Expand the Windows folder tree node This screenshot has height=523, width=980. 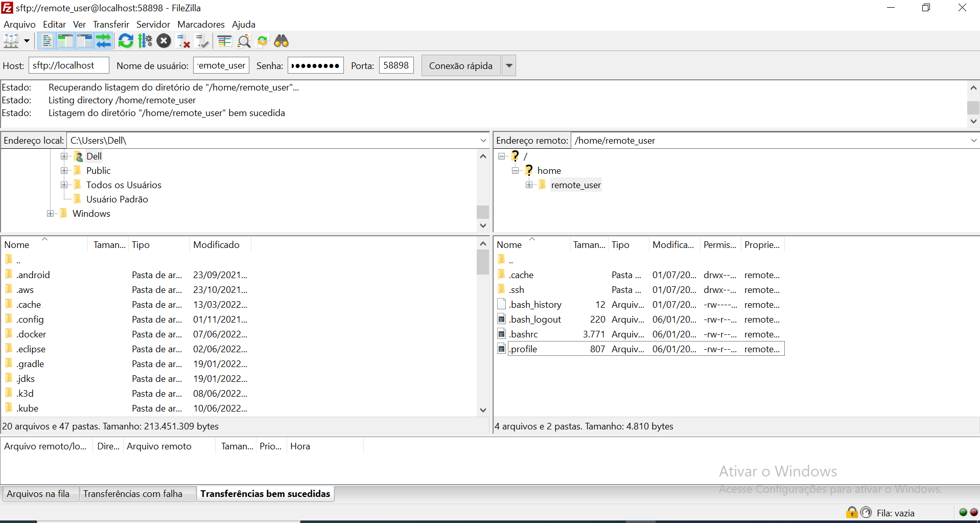point(51,213)
